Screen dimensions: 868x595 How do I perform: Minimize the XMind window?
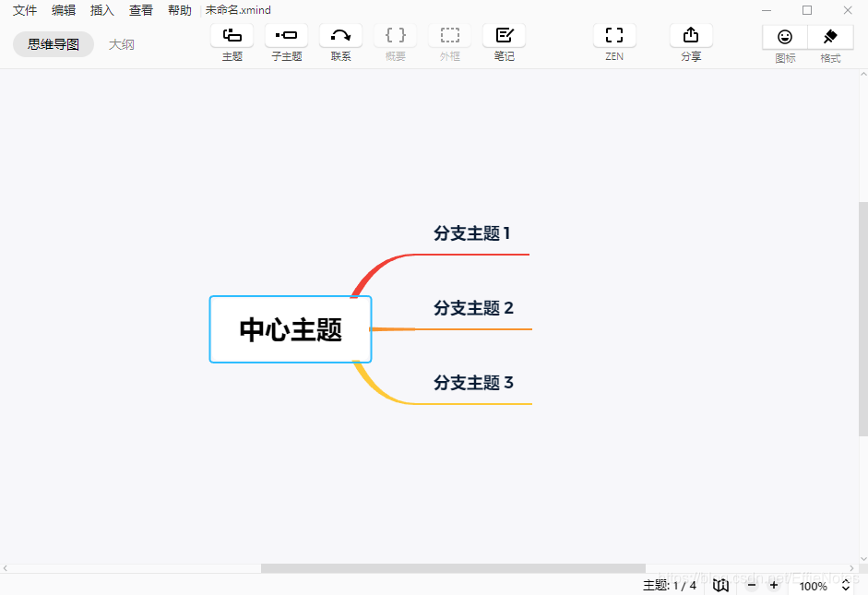(767, 10)
